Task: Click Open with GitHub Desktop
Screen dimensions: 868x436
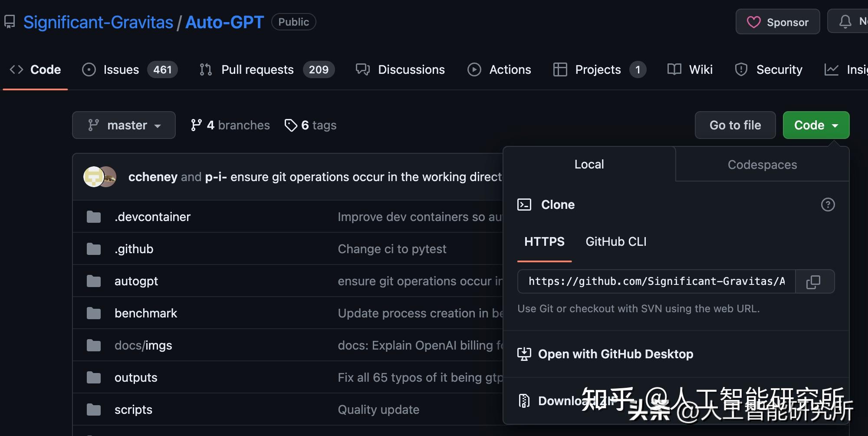Action: point(615,354)
